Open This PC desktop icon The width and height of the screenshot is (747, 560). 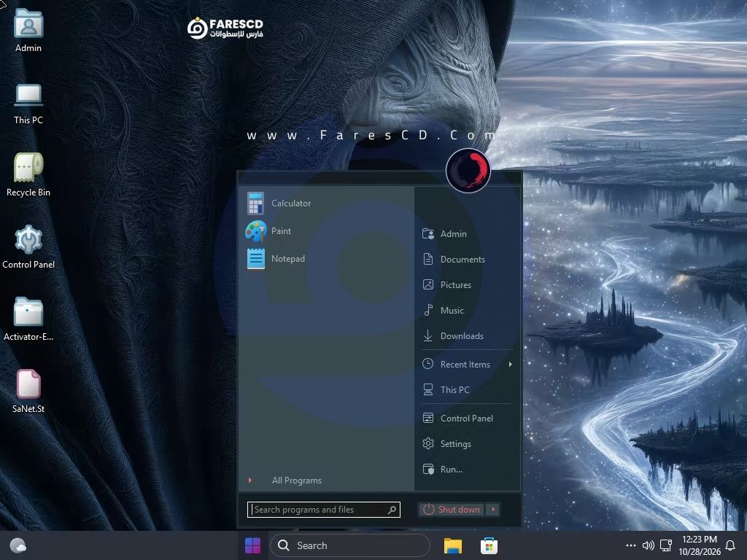click(x=28, y=104)
